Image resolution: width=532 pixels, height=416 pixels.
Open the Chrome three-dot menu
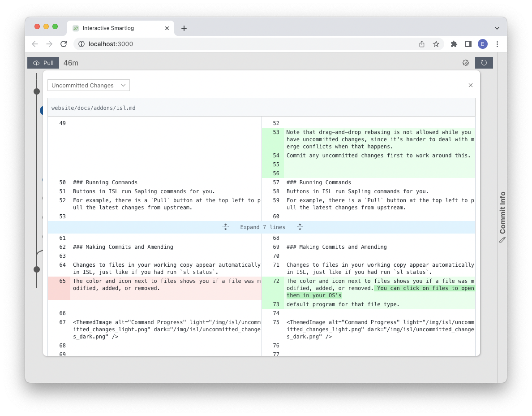pos(497,44)
